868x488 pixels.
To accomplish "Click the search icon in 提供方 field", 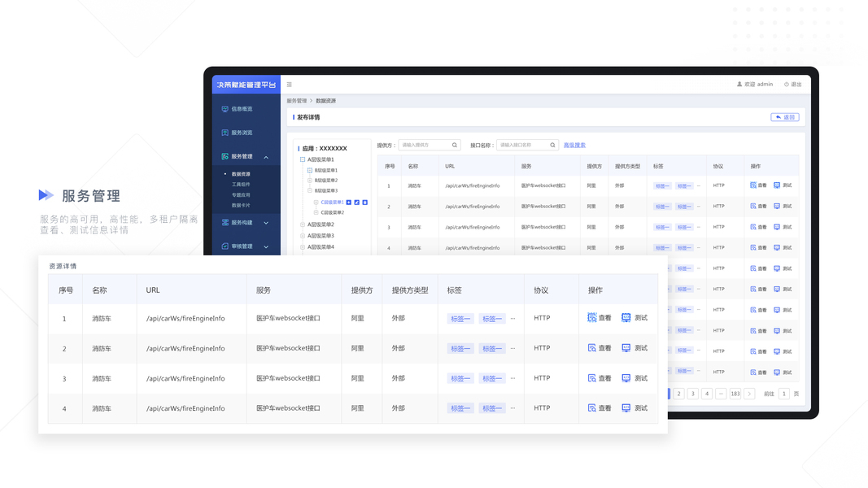I will tap(455, 145).
